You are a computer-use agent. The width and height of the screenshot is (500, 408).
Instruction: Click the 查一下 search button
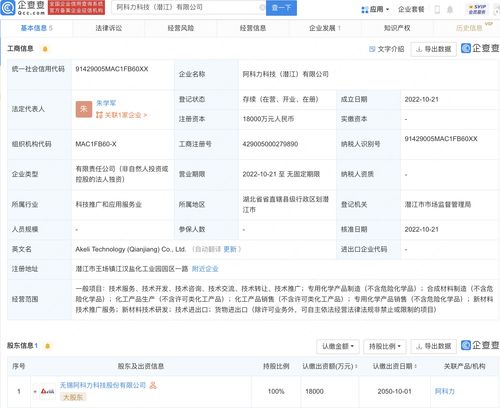tap(281, 8)
